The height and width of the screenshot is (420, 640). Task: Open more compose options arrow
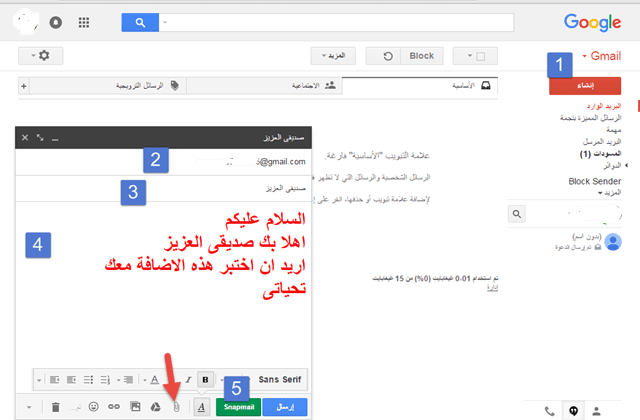29,407
